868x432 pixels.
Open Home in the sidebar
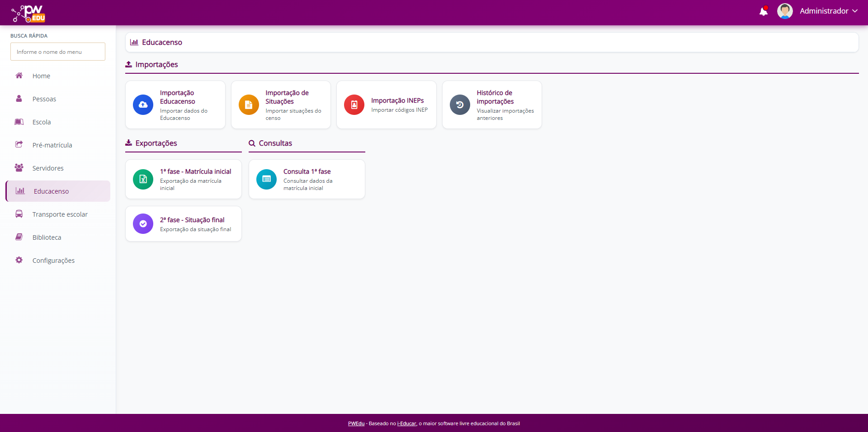[41, 76]
